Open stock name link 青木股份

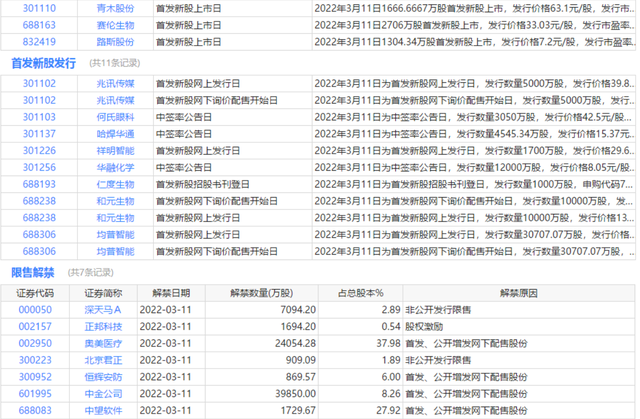click(116, 8)
